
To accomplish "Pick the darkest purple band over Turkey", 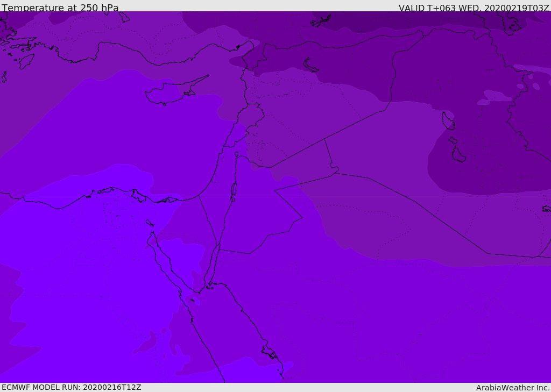I will pyautogui.click(x=377, y=22).
